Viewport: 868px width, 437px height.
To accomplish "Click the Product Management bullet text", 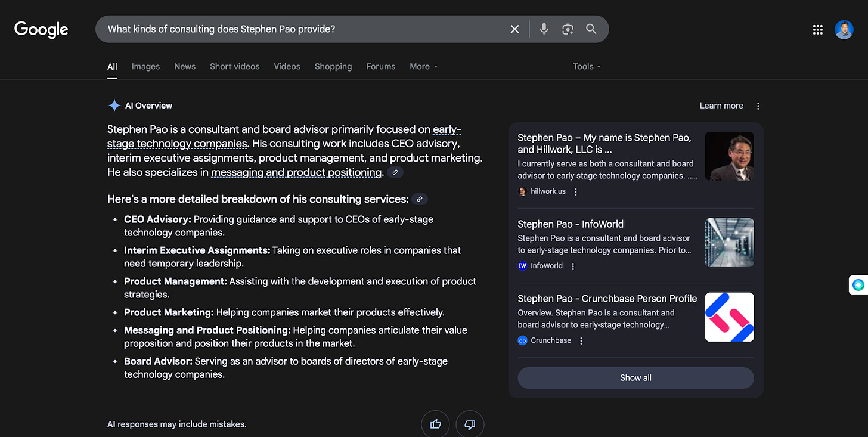I will [300, 288].
